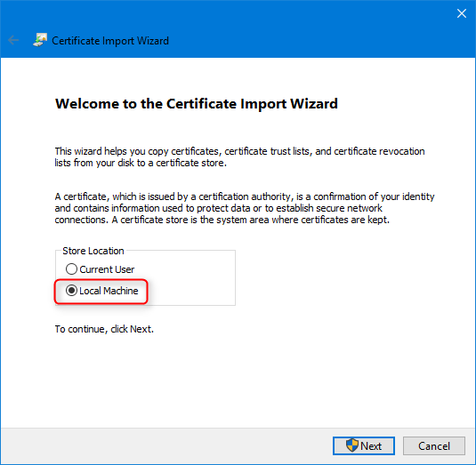The image size is (476, 465).
Task: Cancel the certificate import
Action: [x=434, y=446]
